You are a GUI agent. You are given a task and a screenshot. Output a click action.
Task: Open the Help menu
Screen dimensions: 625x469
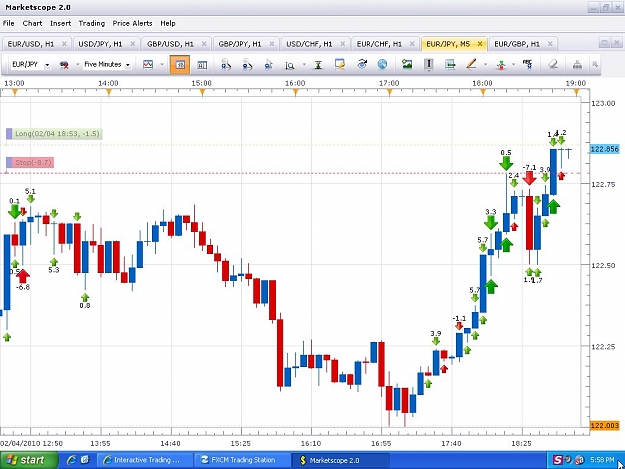(x=168, y=23)
